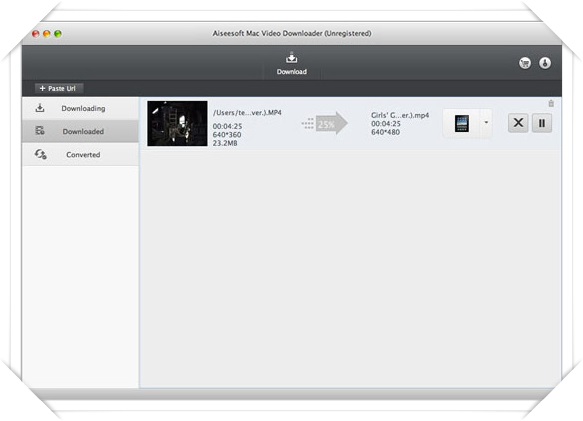The height and width of the screenshot is (421, 583).
Task: Open the Downloading tab
Action: [80, 108]
